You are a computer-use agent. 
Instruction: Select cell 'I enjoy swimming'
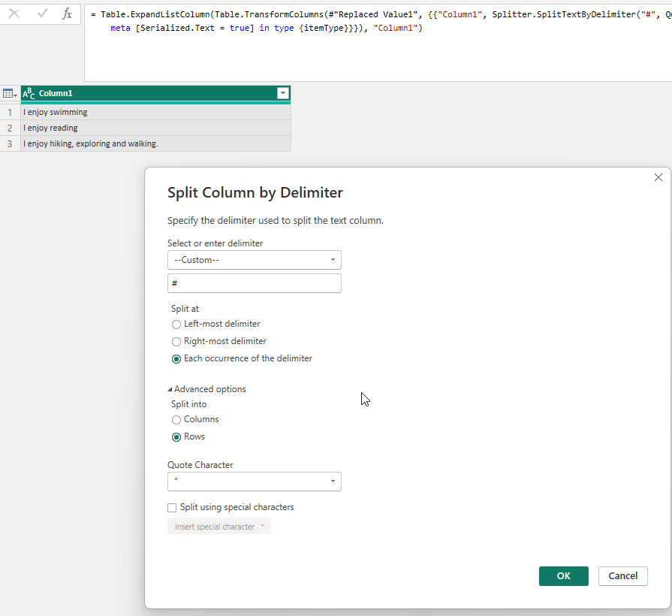pos(155,113)
